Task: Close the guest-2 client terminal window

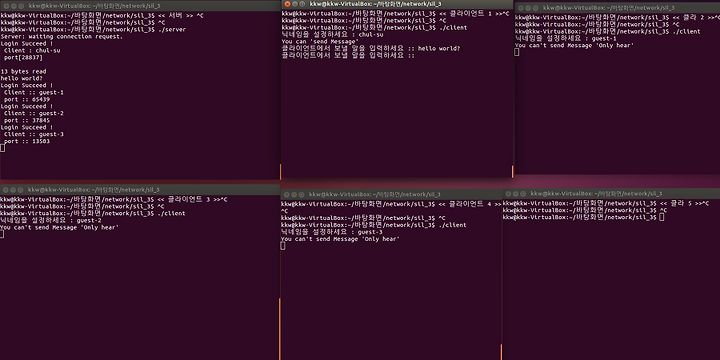Action: 6,190
